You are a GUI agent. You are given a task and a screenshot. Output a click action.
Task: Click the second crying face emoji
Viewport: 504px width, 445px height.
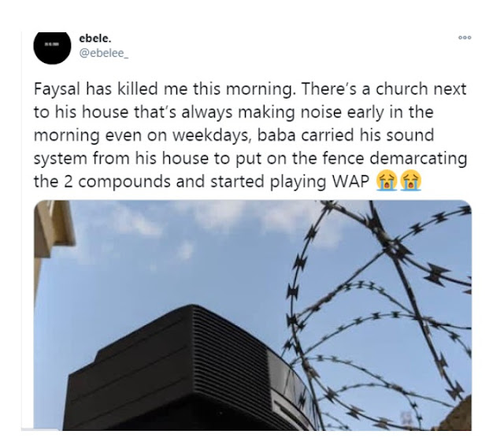[x=411, y=181]
